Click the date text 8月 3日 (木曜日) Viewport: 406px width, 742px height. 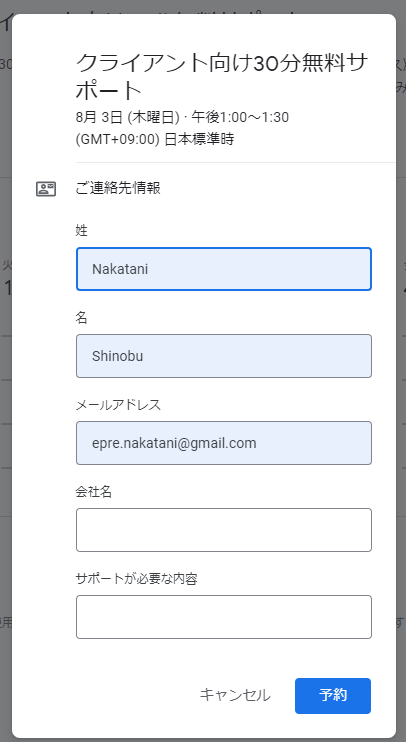(127, 117)
